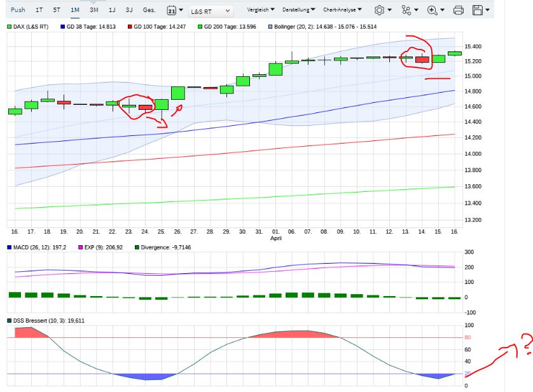Open the Vergleich dropdown
533x392 pixels.
257,10
